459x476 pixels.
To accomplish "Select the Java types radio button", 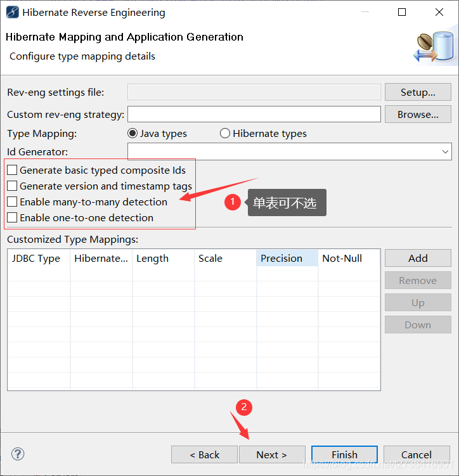I will (133, 133).
